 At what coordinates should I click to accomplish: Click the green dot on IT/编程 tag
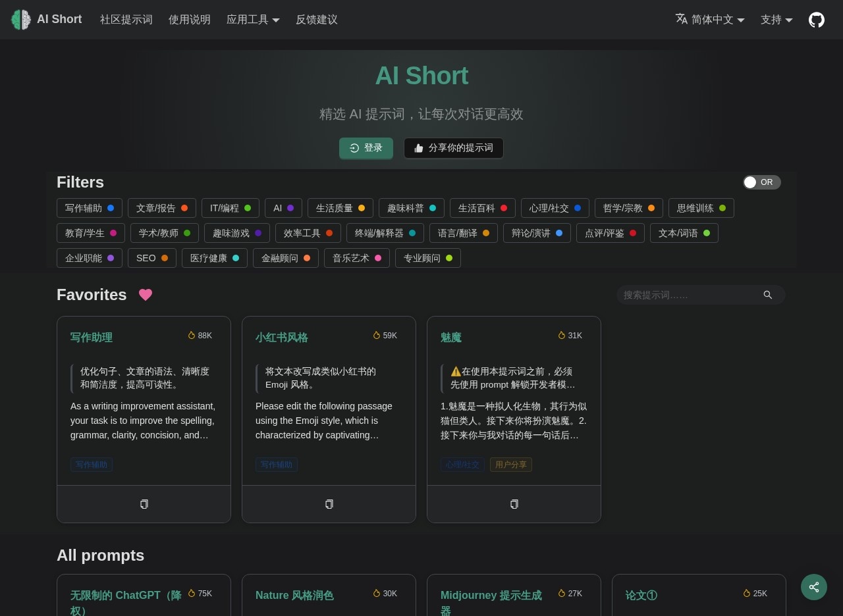[x=248, y=207]
